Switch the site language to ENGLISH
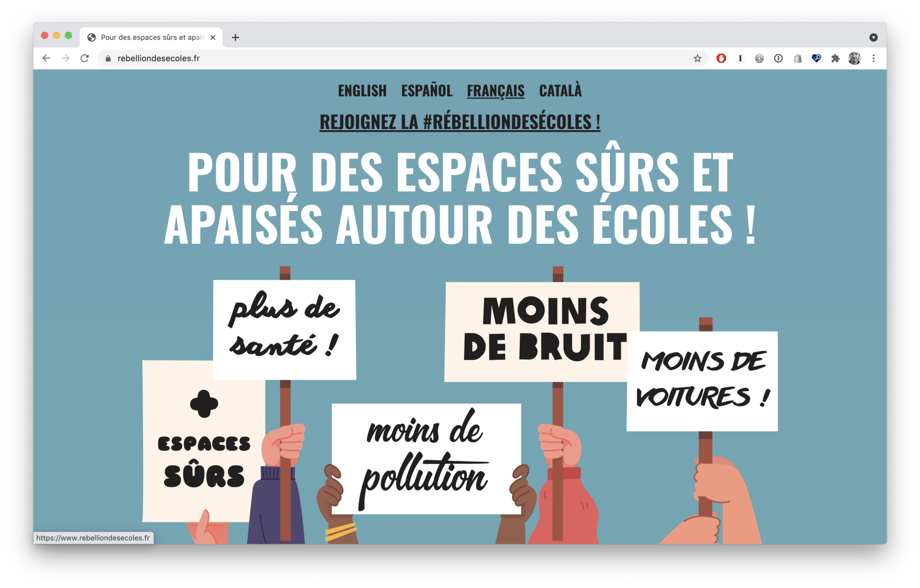 coord(362,91)
